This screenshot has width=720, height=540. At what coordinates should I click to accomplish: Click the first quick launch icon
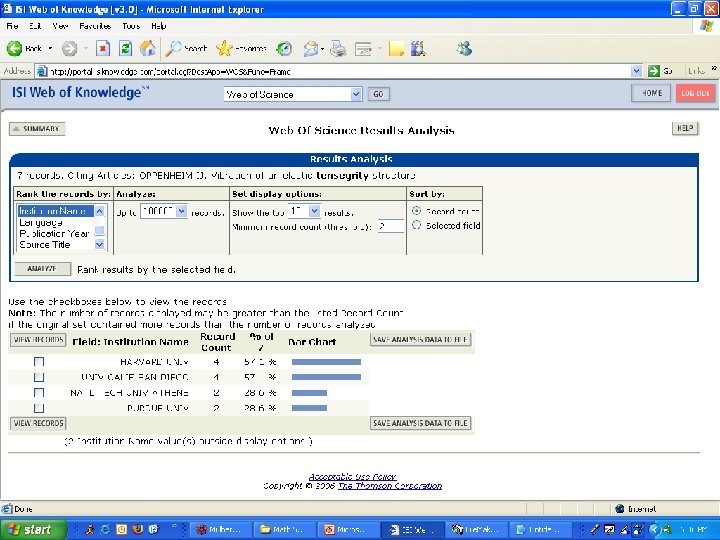pyautogui.click(x=89, y=529)
